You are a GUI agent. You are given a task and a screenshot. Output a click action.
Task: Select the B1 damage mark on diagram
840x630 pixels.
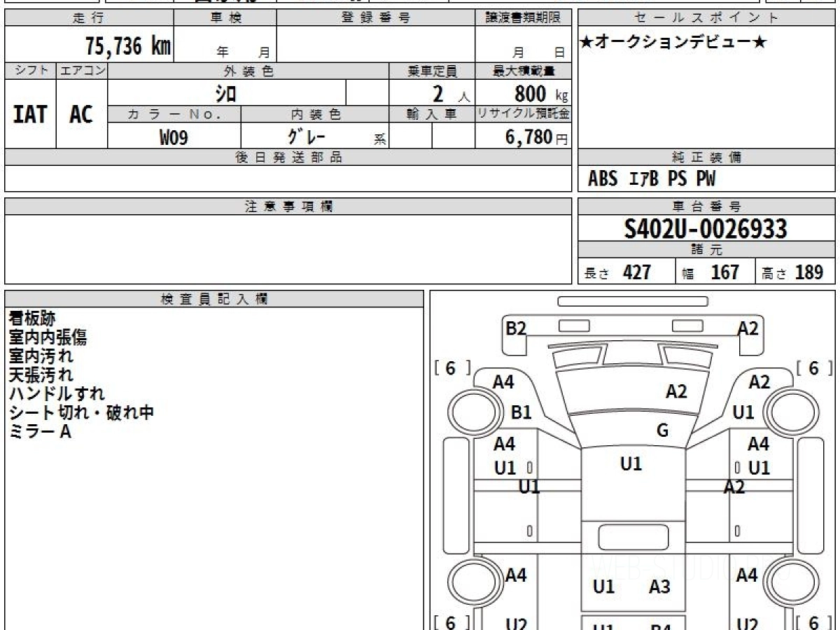pos(521,412)
